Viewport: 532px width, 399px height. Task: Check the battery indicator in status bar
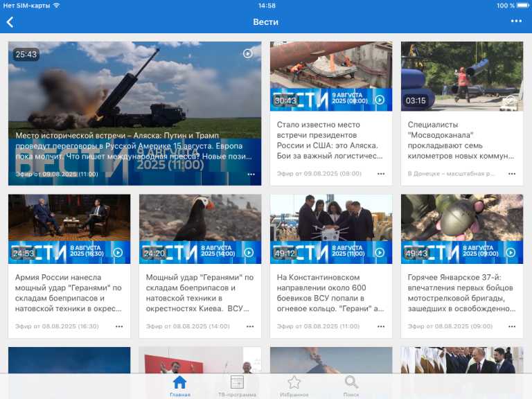[x=522, y=6]
